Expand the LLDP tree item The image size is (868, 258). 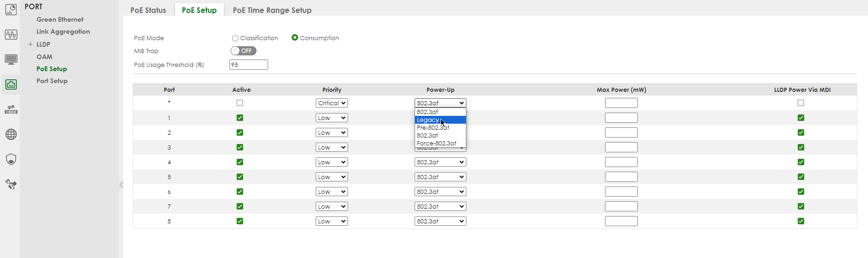[31, 44]
